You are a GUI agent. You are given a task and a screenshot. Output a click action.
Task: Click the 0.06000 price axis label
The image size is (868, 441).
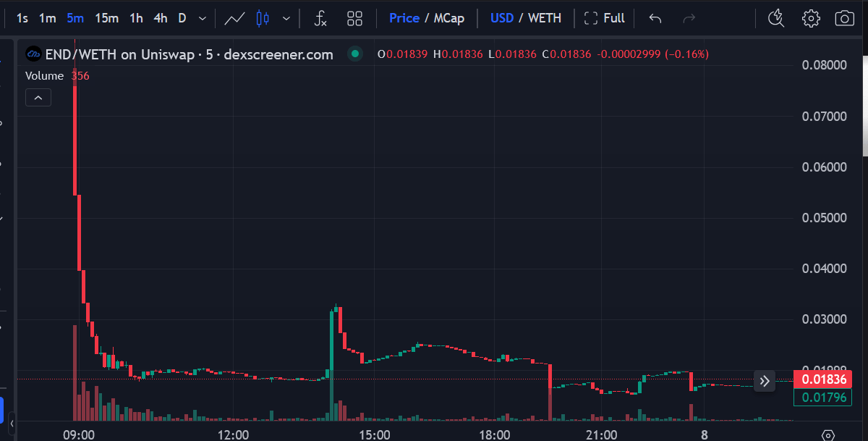[x=824, y=167]
